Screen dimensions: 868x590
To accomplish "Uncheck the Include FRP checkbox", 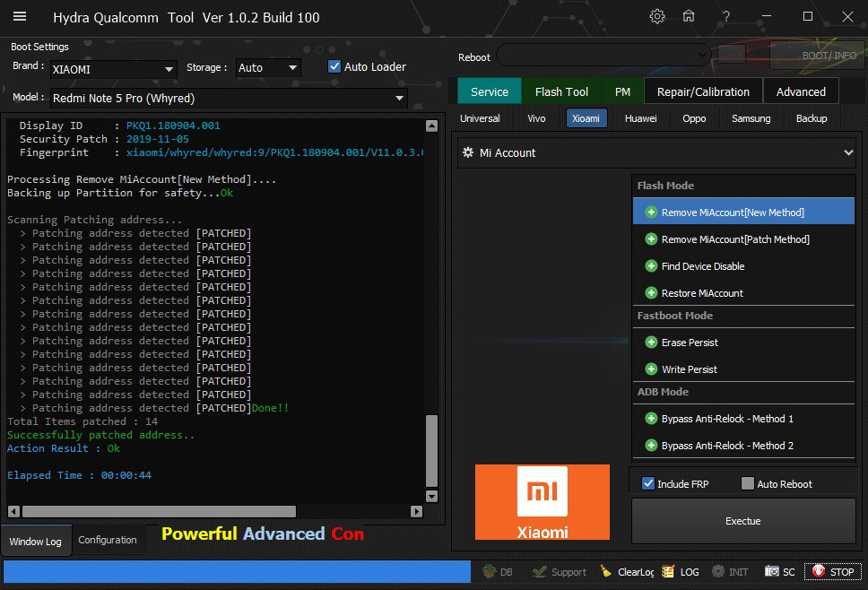I will (648, 484).
